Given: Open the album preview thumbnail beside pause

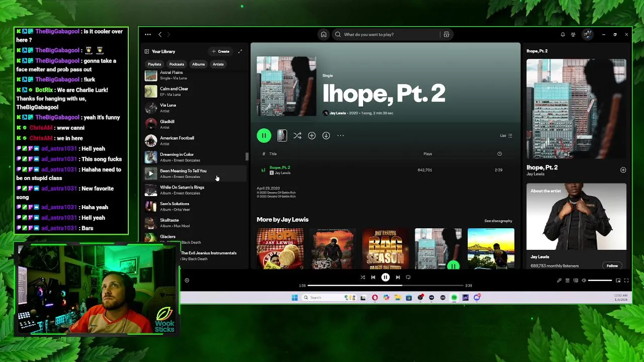Looking at the screenshot, I should pyautogui.click(x=282, y=135).
